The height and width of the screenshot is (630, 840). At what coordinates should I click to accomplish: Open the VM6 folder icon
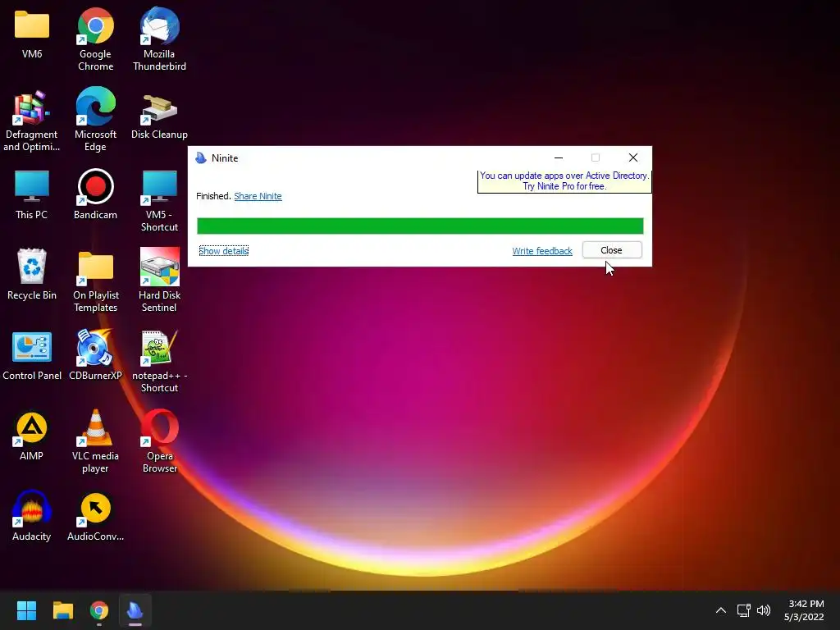32,25
